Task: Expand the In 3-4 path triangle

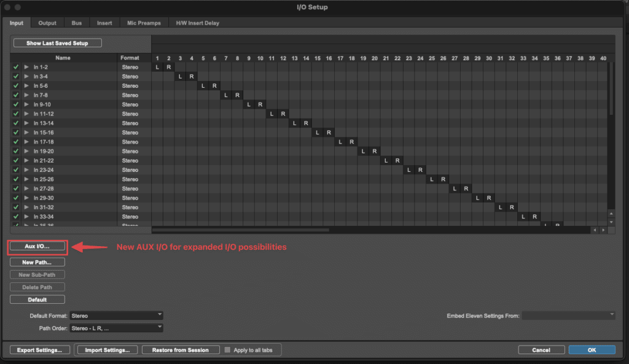Action: coord(26,77)
